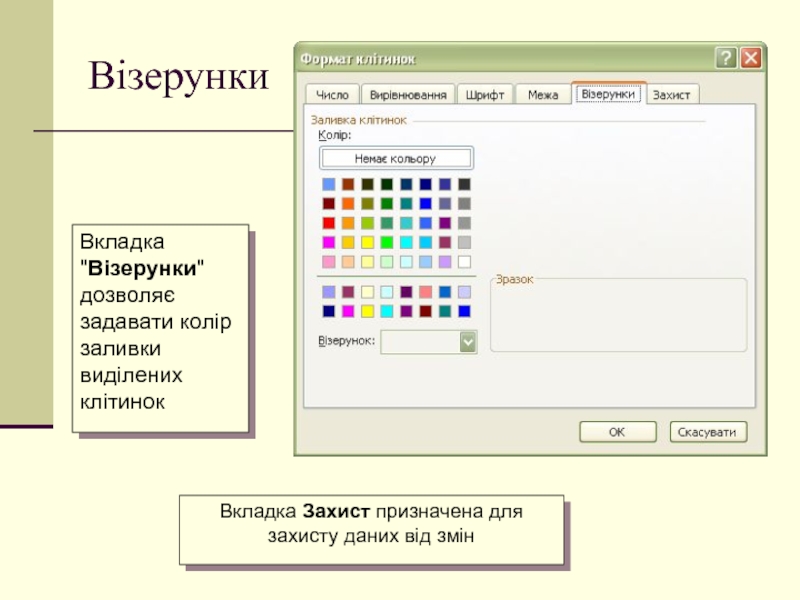Click the Колір: label
The height and width of the screenshot is (600, 800).
coord(334,135)
